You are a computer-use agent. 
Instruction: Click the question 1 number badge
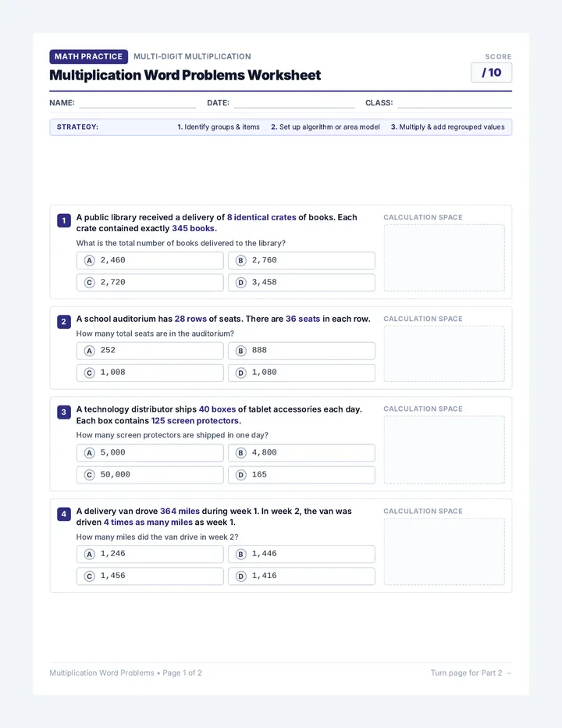(x=63, y=220)
